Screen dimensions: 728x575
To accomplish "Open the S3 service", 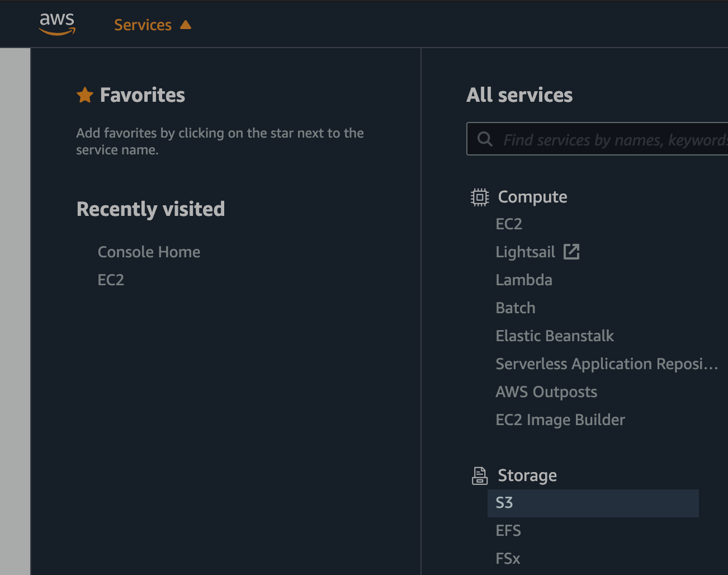I will tap(593, 503).
